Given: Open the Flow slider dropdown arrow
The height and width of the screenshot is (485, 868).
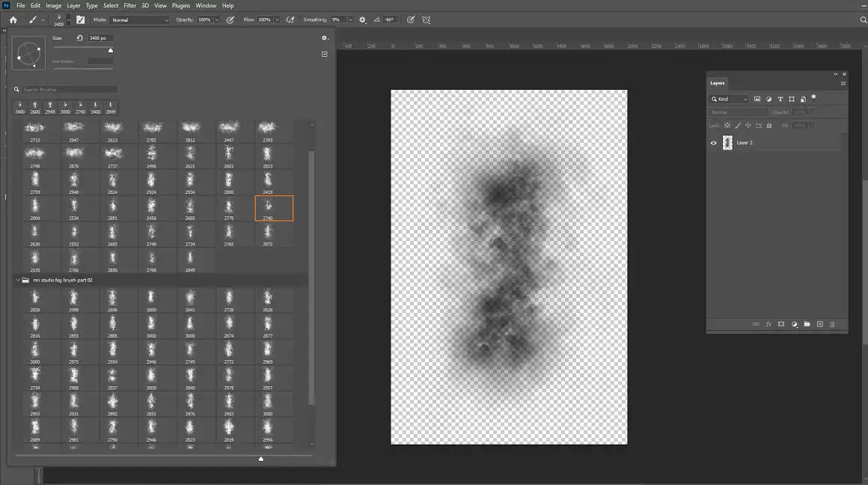Looking at the screenshot, I should tap(277, 20).
